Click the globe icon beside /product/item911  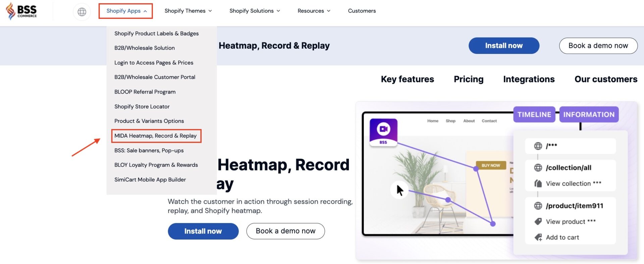[x=538, y=206]
